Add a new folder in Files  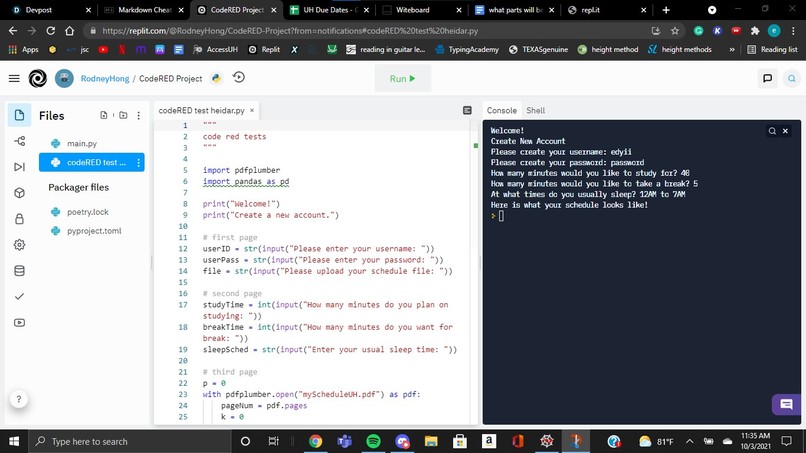[x=123, y=115]
